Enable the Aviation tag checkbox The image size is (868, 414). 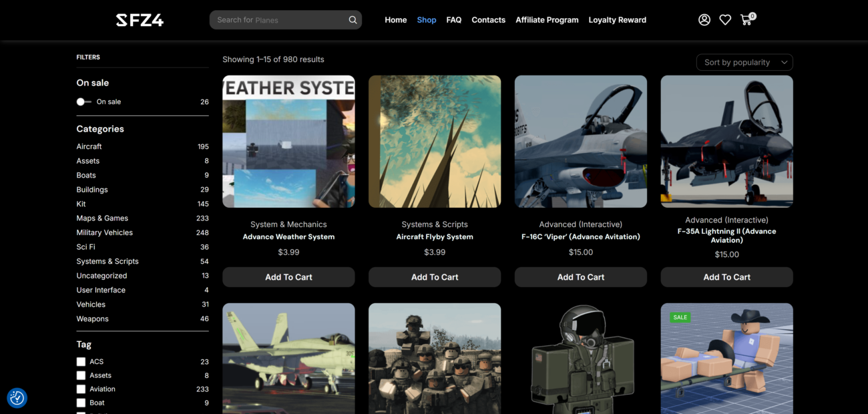tap(81, 389)
